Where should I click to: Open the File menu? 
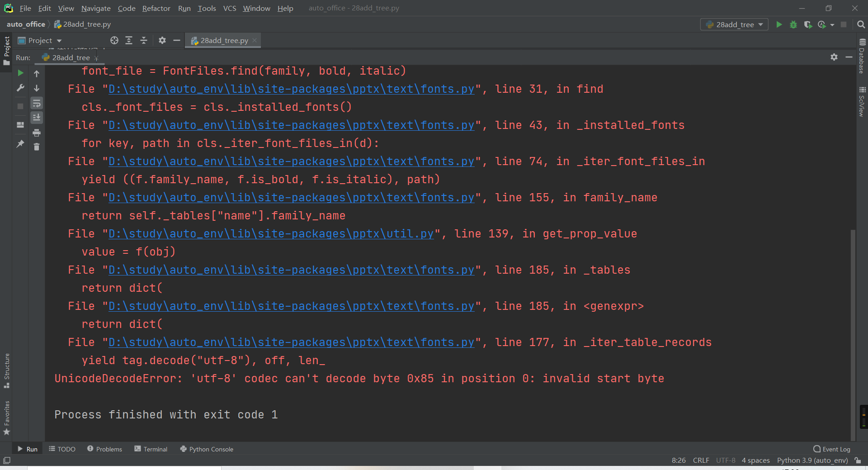click(x=25, y=8)
